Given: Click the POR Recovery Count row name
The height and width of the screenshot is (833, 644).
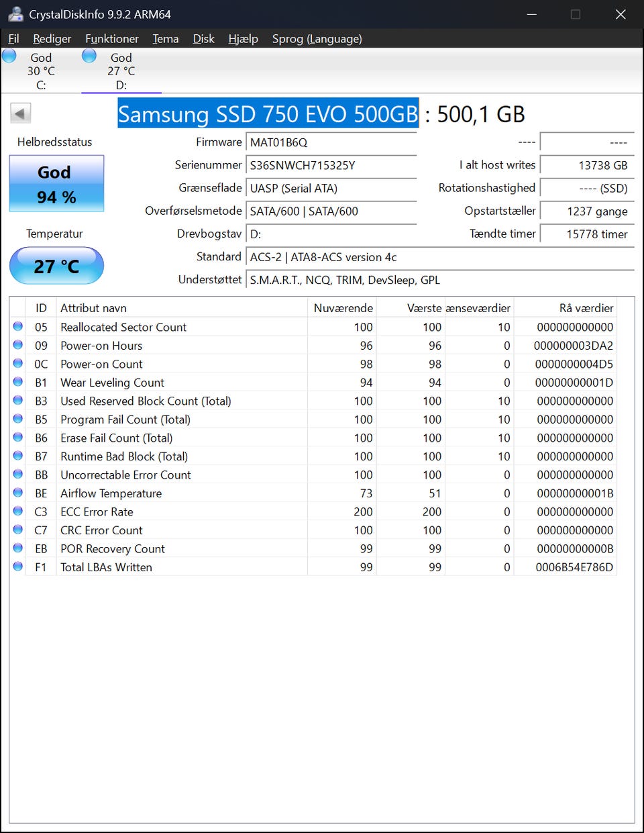Looking at the screenshot, I should click(x=113, y=548).
